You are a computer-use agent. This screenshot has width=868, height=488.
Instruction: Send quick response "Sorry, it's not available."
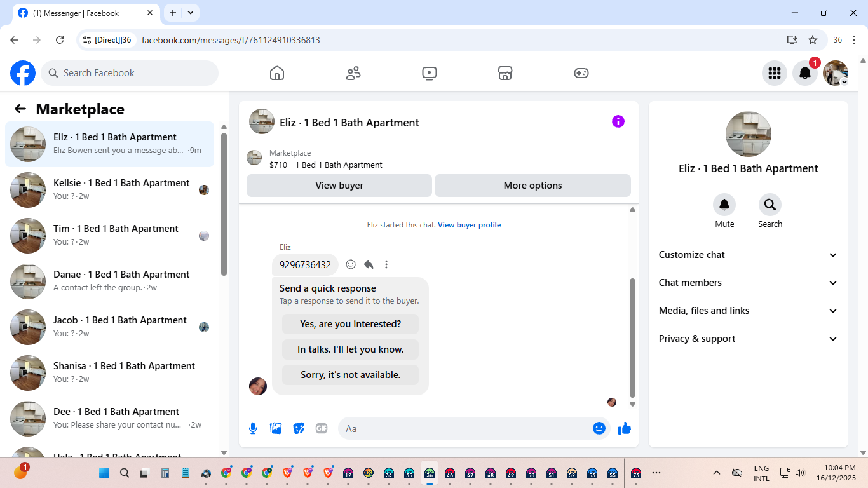350,375
